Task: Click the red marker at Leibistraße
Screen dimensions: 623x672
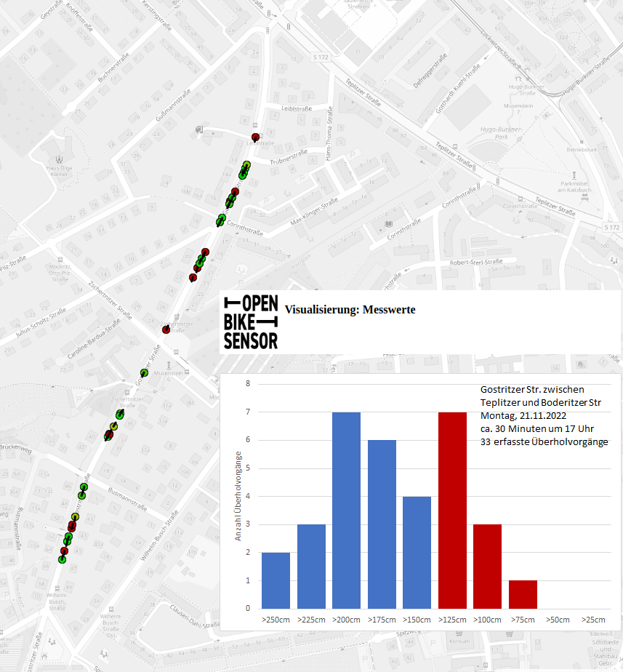Action: [x=255, y=137]
